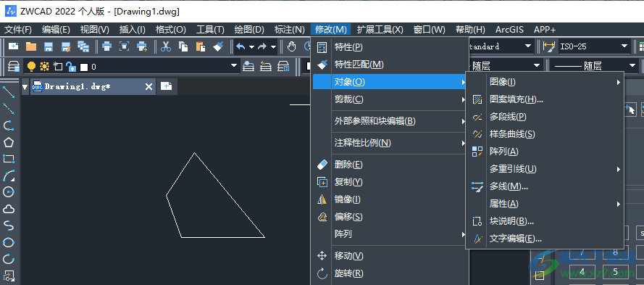This screenshot has height=285, width=644.
Task: Open the 扩展工具(X) menu
Action: click(380, 30)
